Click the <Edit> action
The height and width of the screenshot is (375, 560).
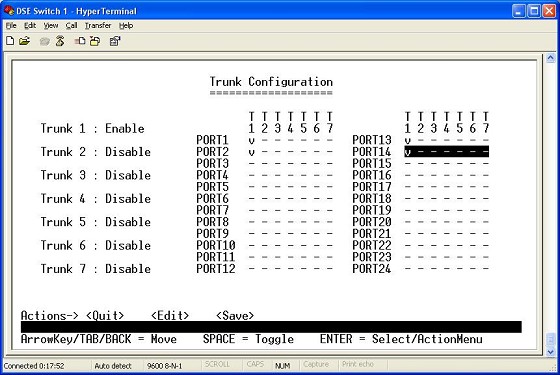pos(170,316)
